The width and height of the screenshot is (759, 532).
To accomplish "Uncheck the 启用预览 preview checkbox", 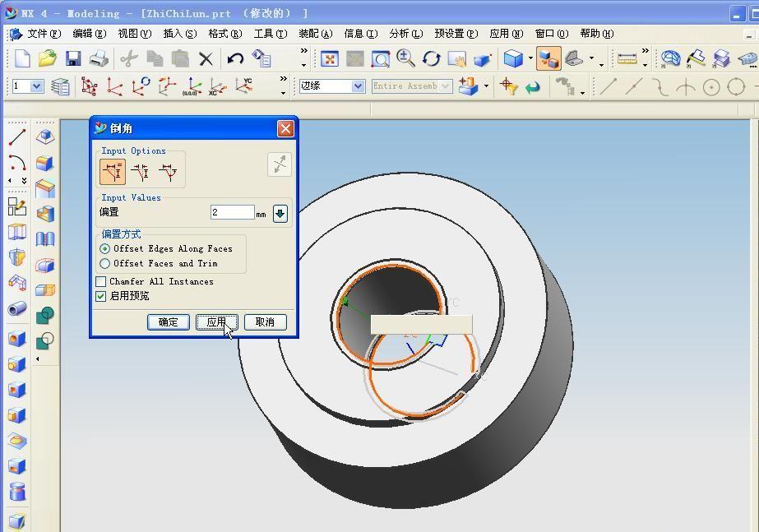I will coord(102,296).
